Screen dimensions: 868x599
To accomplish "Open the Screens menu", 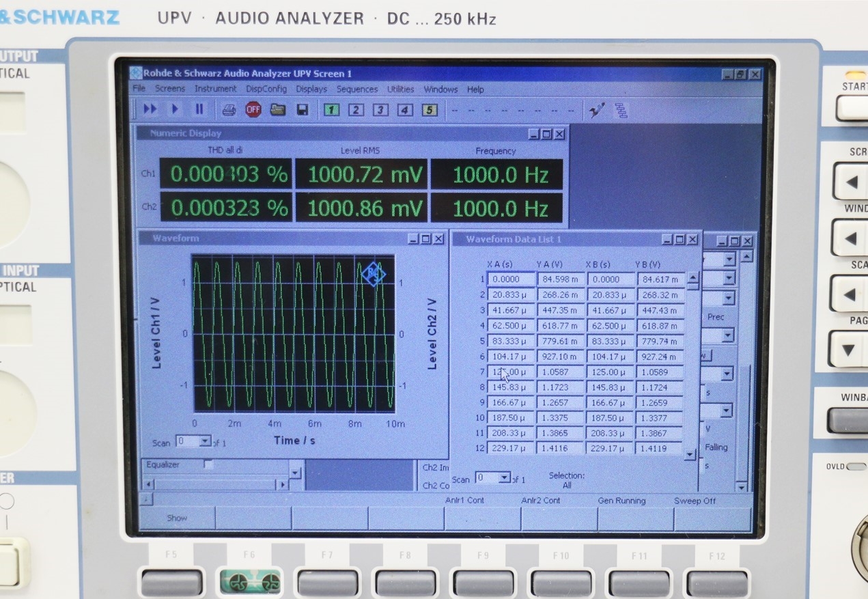I will (170, 89).
